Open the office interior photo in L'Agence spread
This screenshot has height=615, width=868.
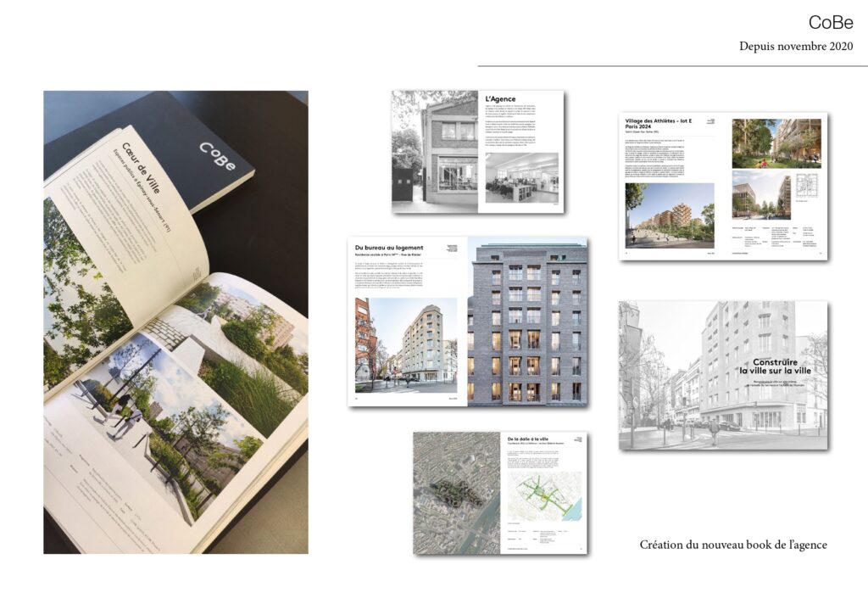(x=521, y=178)
